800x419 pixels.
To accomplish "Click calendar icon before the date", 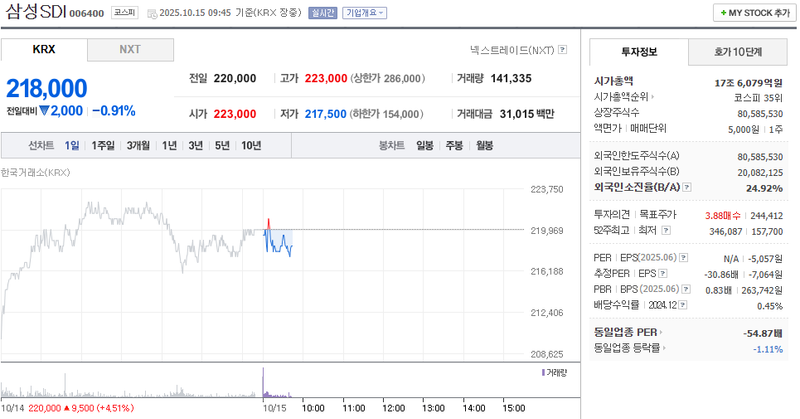I will pos(151,14).
